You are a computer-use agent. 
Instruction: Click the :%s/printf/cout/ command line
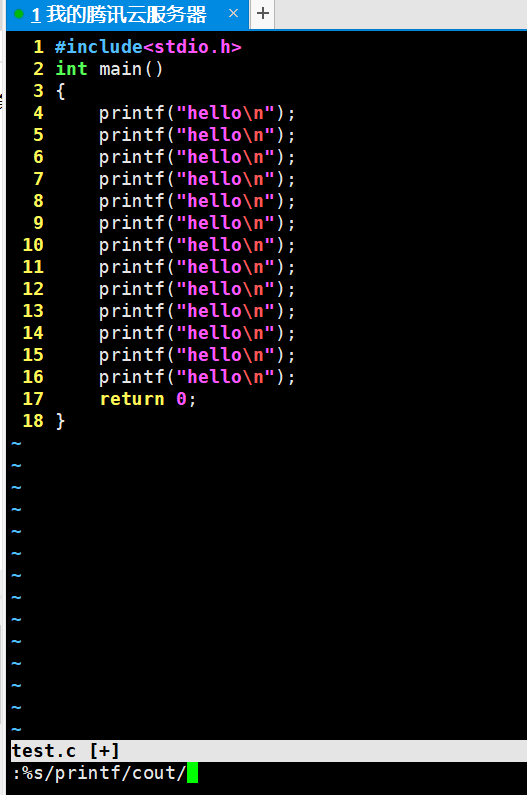pos(99,773)
